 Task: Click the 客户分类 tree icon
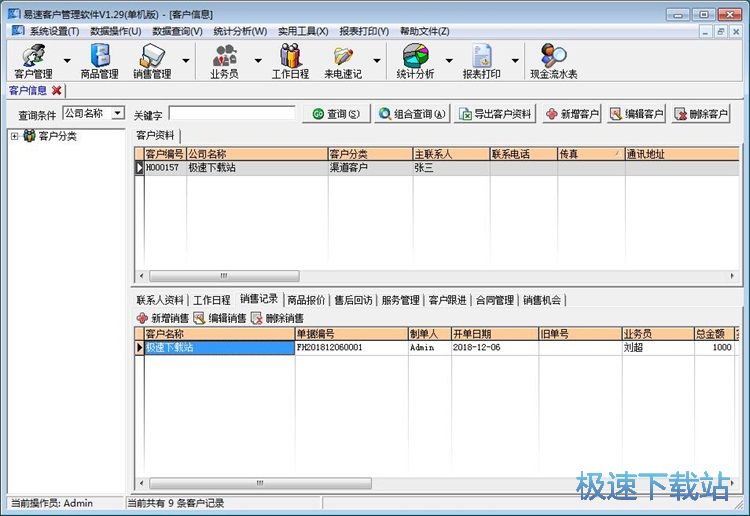pyautogui.click(x=30, y=136)
